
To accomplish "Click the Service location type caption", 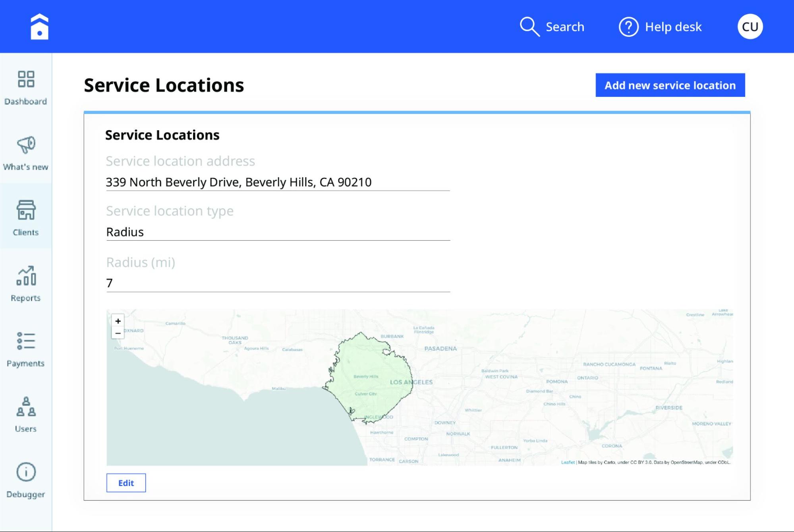I will pyautogui.click(x=170, y=211).
